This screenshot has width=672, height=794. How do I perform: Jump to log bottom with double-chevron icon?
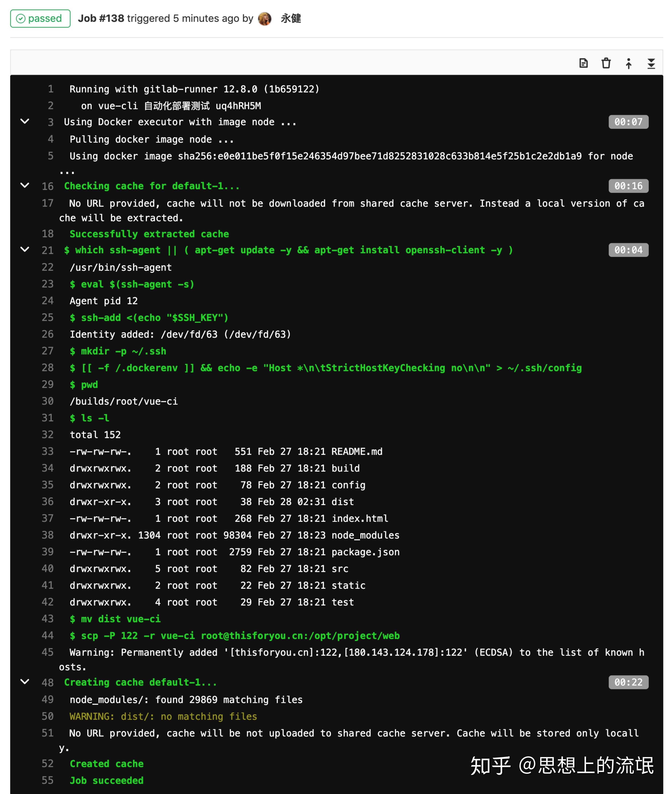click(x=651, y=63)
